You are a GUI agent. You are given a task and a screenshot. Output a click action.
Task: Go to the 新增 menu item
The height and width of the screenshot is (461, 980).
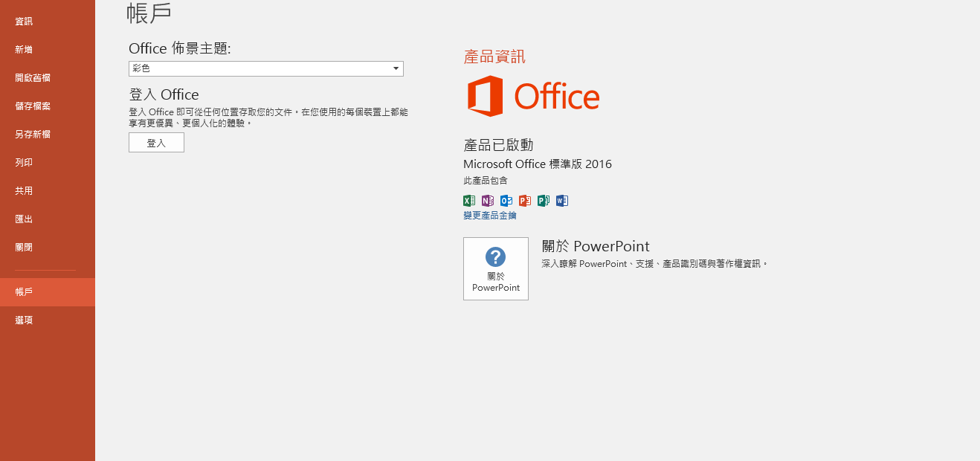[48, 50]
